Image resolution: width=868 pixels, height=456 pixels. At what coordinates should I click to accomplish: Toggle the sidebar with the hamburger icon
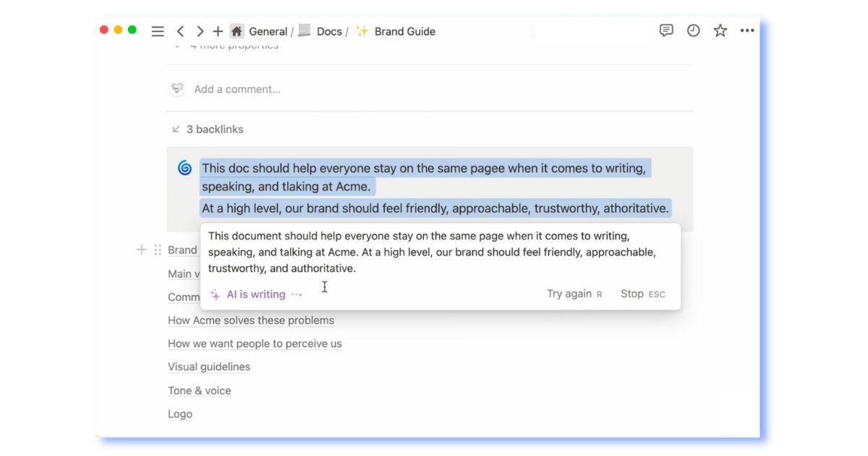[157, 30]
